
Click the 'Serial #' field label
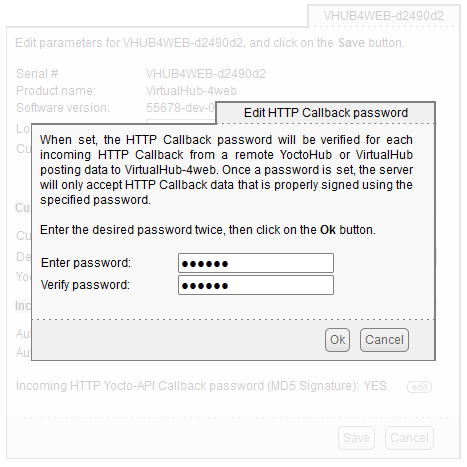tap(37, 74)
